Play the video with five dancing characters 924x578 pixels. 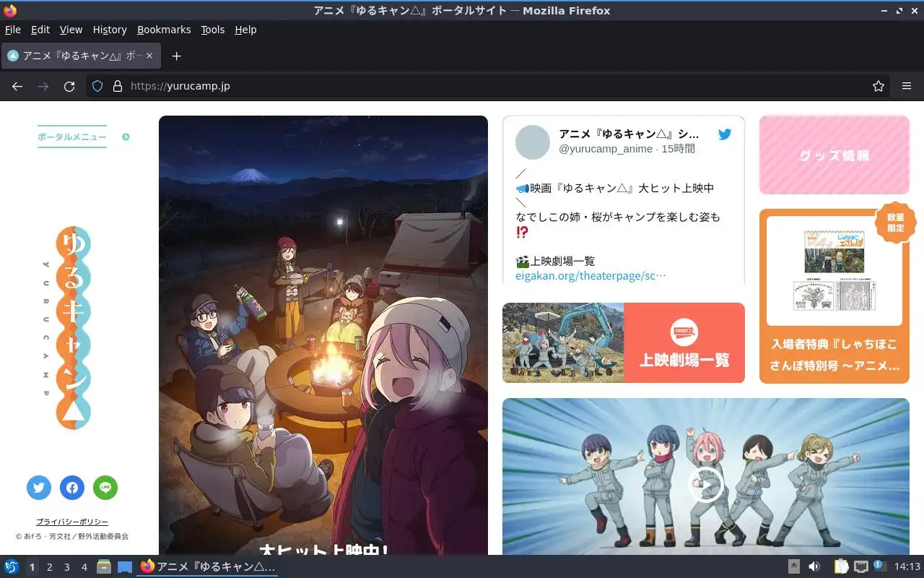[706, 483]
